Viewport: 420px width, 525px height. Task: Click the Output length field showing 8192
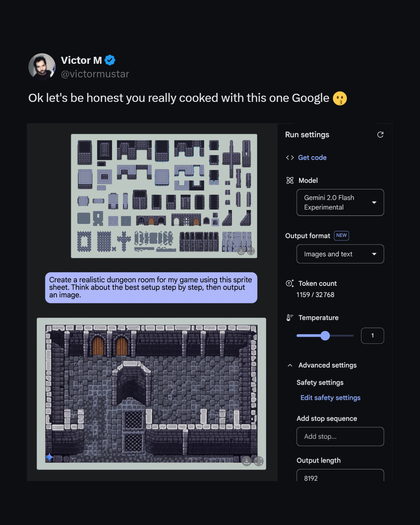(340, 477)
